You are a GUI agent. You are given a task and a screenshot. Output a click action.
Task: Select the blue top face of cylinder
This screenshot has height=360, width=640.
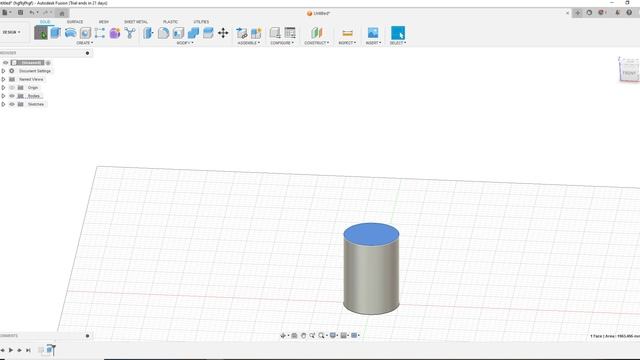tap(371, 234)
